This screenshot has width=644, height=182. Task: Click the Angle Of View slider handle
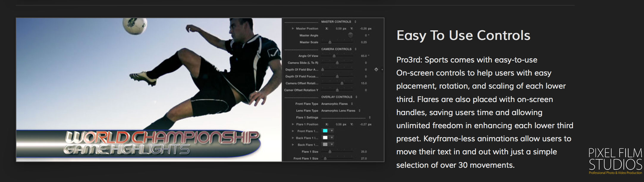pyautogui.click(x=334, y=56)
